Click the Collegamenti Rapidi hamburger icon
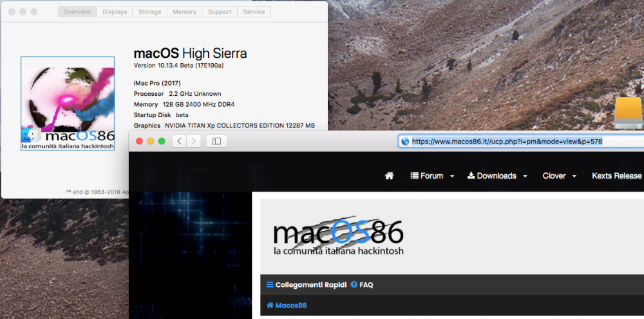 click(x=270, y=284)
